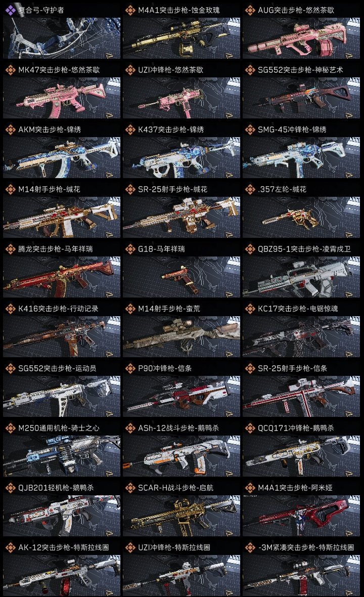
Task: Click purple rarity icon beside 复合弓-守护者
Action: (x=10, y=10)
